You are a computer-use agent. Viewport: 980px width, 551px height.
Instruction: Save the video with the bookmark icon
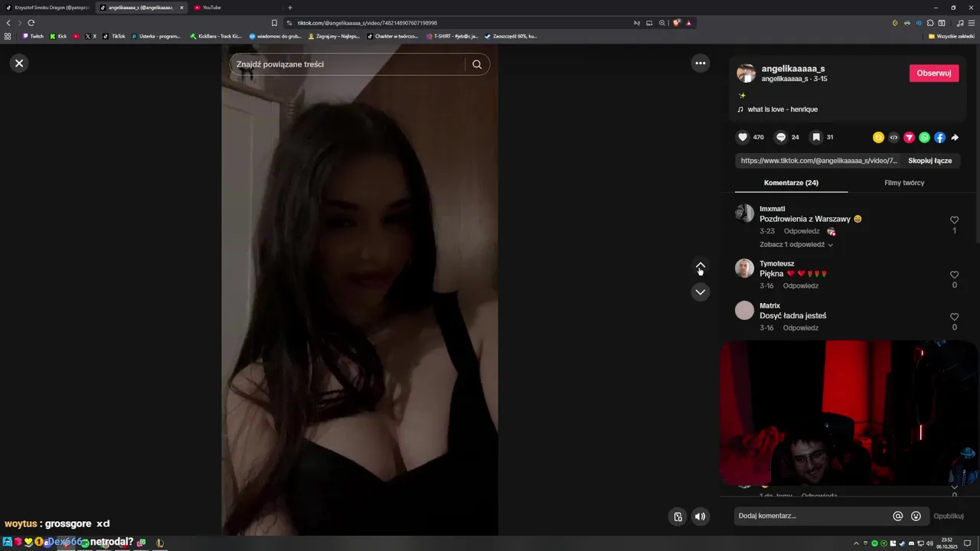click(x=816, y=137)
